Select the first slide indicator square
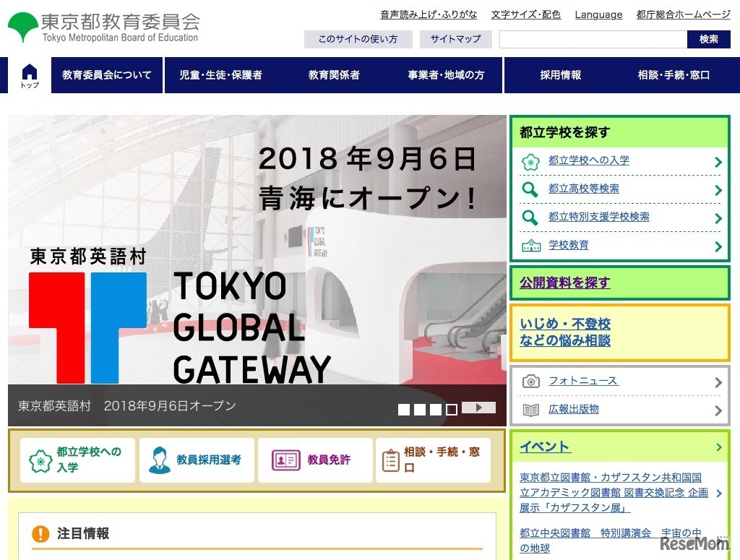The image size is (740, 560). click(x=404, y=410)
